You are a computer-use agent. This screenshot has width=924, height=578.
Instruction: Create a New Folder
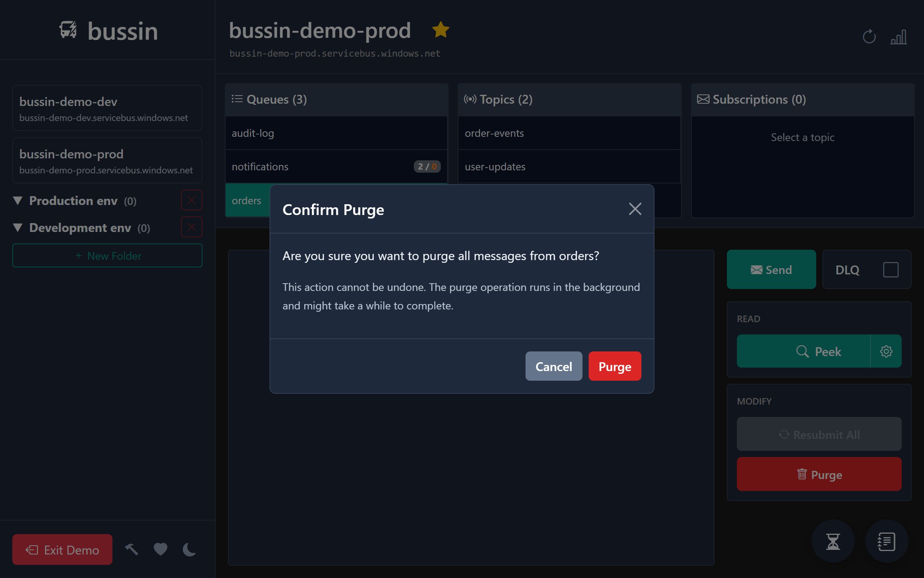point(107,255)
